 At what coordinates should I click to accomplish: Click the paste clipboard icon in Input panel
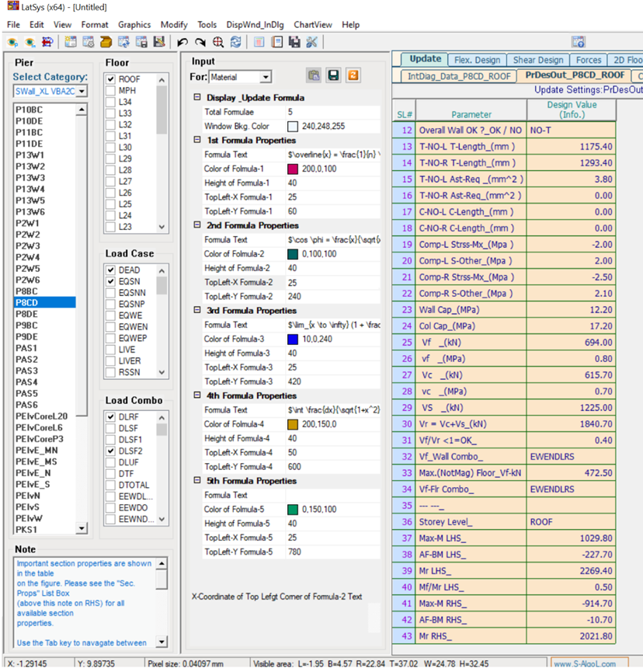pos(314,75)
